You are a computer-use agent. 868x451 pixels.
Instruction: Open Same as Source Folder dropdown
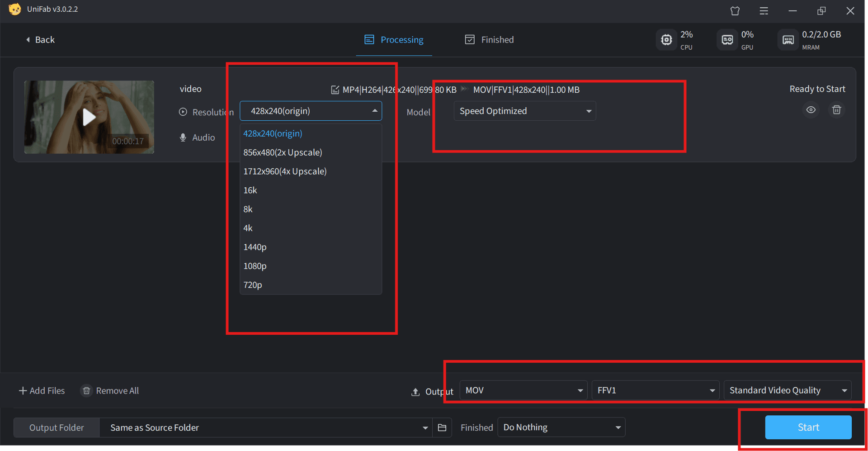(266, 427)
